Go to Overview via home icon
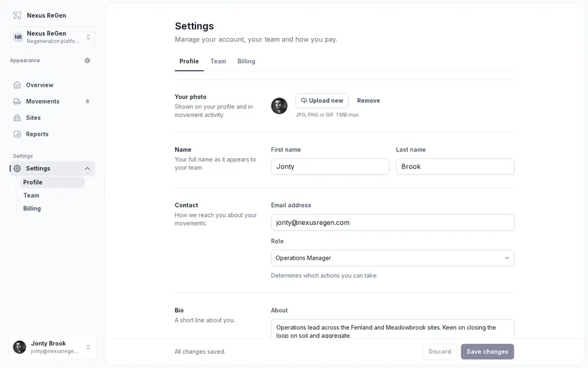 (17, 85)
